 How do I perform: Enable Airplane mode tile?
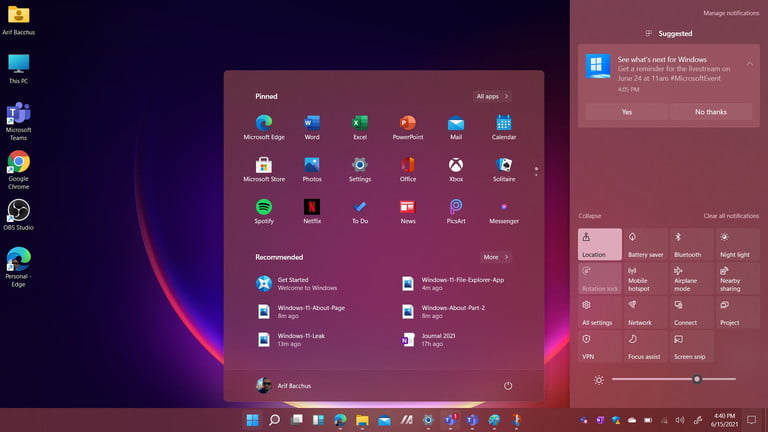pos(687,278)
